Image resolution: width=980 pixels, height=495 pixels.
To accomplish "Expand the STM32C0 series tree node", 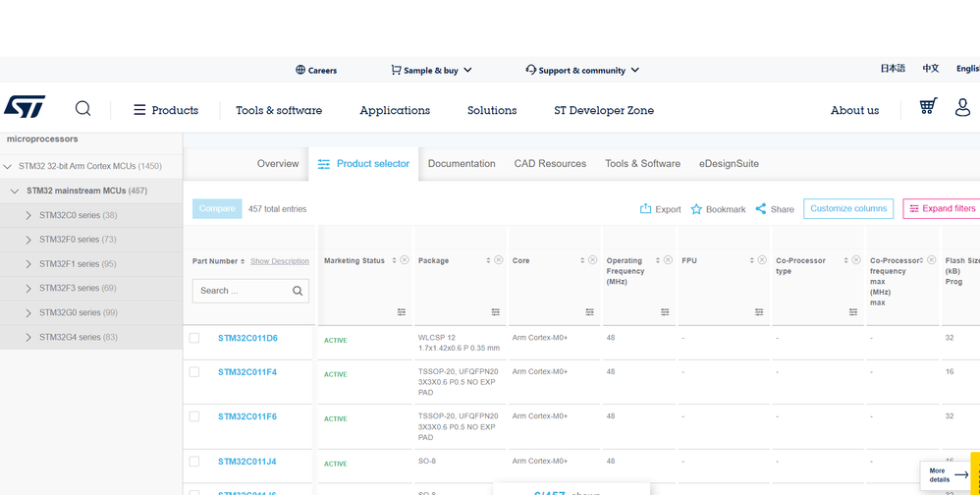I will [x=28, y=215].
